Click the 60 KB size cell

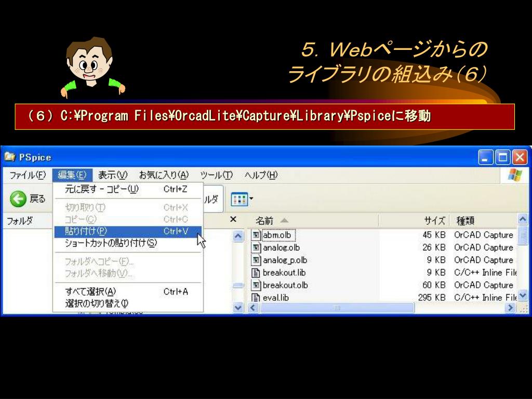[434, 285]
